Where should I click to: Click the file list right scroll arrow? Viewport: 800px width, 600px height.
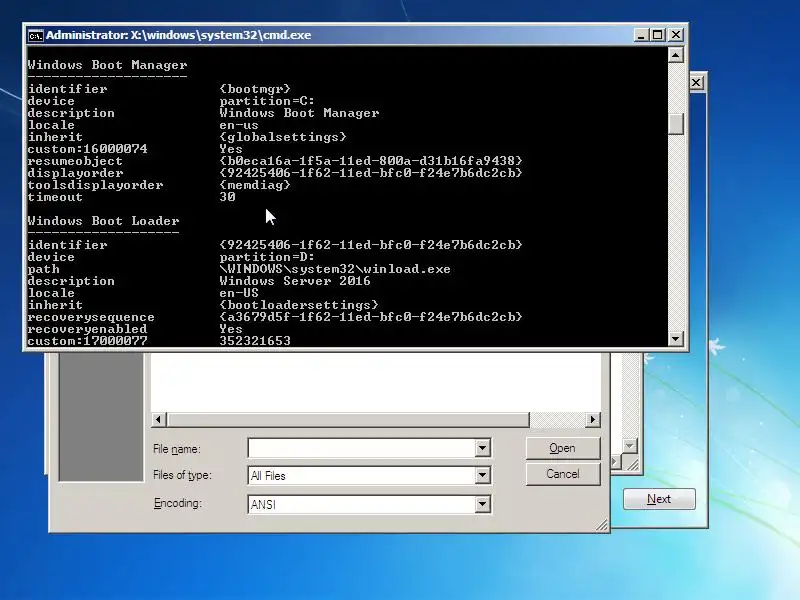[x=592, y=419]
